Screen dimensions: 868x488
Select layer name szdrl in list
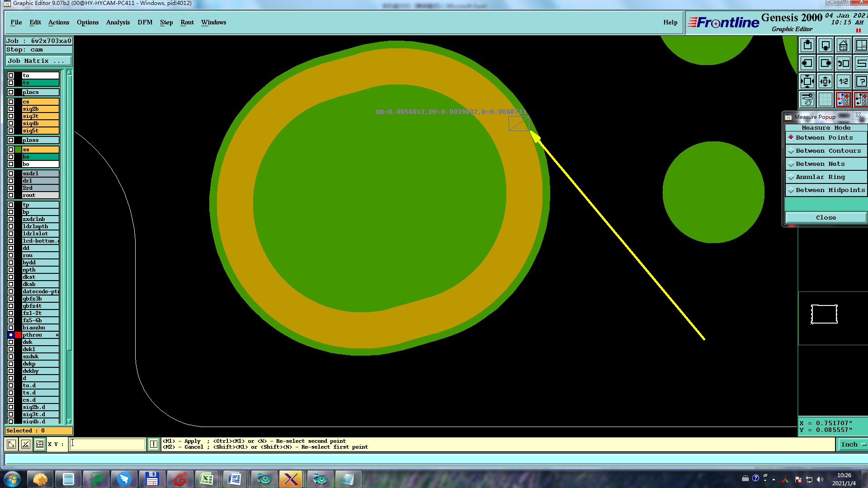[x=40, y=174]
